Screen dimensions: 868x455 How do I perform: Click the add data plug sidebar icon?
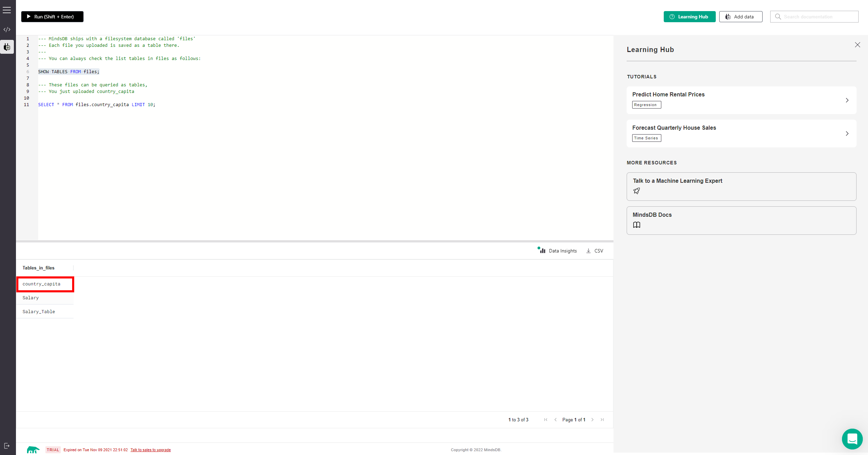click(x=7, y=47)
